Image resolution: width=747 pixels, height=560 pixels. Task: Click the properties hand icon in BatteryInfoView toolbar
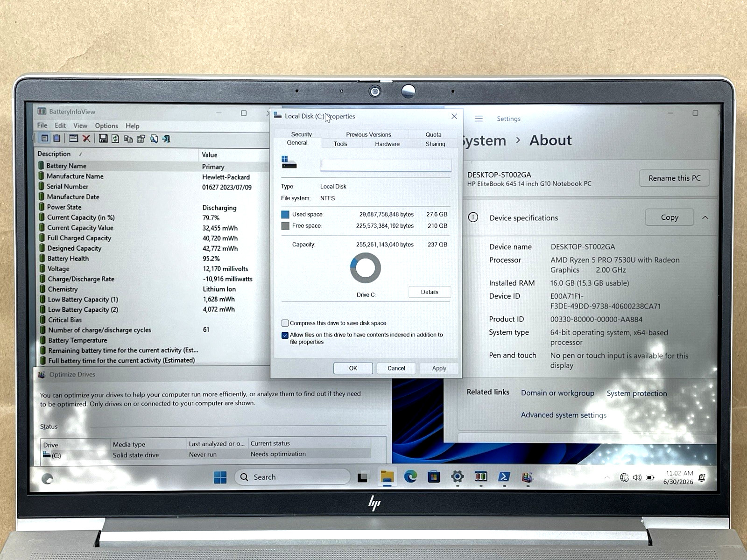pyautogui.click(x=141, y=139)
